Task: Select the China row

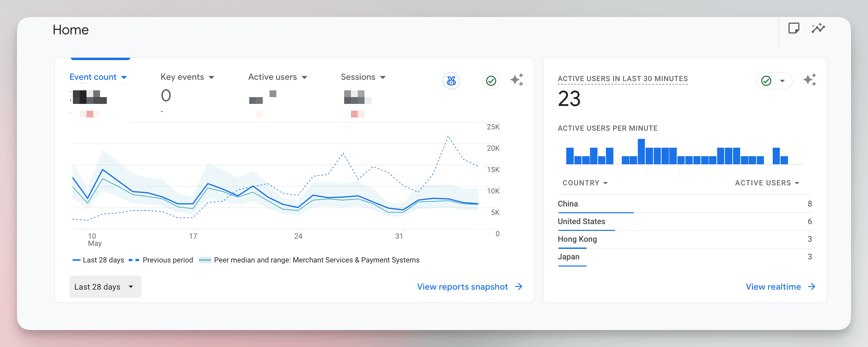Action: (685, 204)
